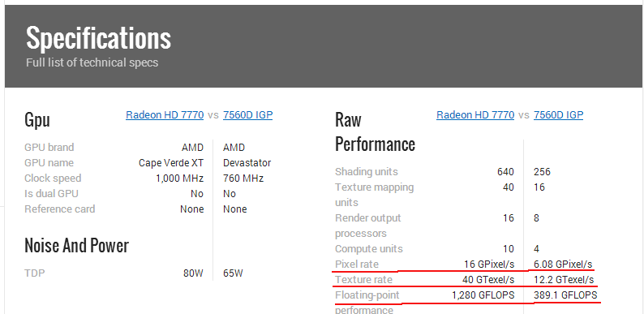Click the Specifications page heading
The height and width of the screenshot is (314, 644).
pyautogui.click(x=99, y=38)
